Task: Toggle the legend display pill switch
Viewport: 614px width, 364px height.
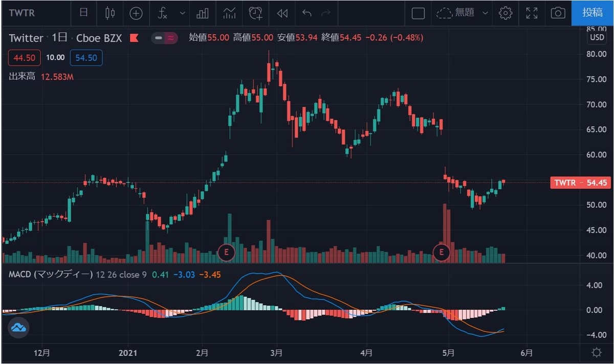Action: (164, 38)
